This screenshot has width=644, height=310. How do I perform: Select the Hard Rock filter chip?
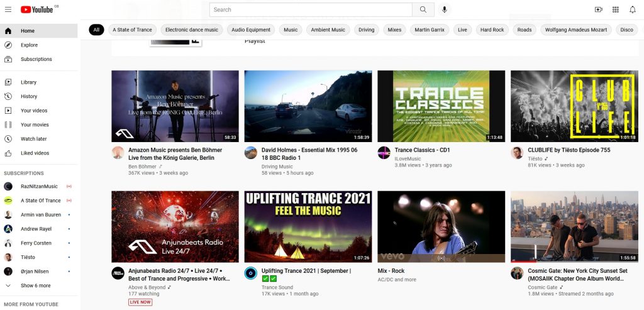492,30
